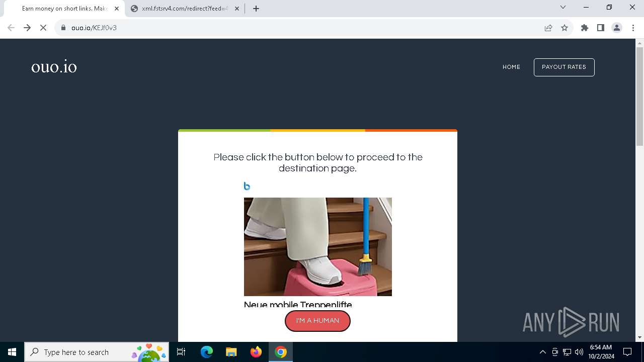
Task: Go forward to next page
Action: [27, 28]
